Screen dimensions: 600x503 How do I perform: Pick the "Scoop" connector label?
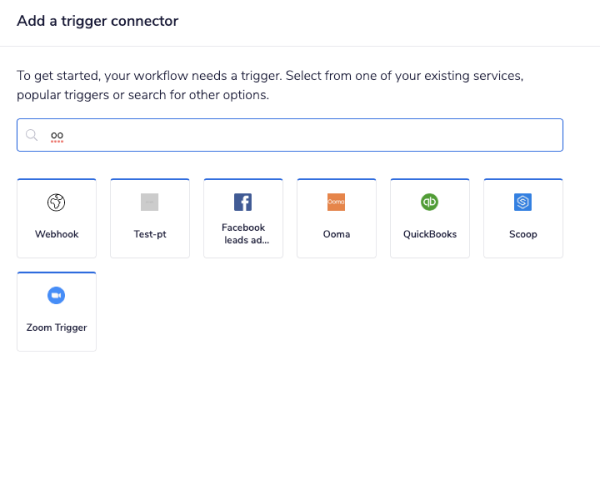point(522,234)
